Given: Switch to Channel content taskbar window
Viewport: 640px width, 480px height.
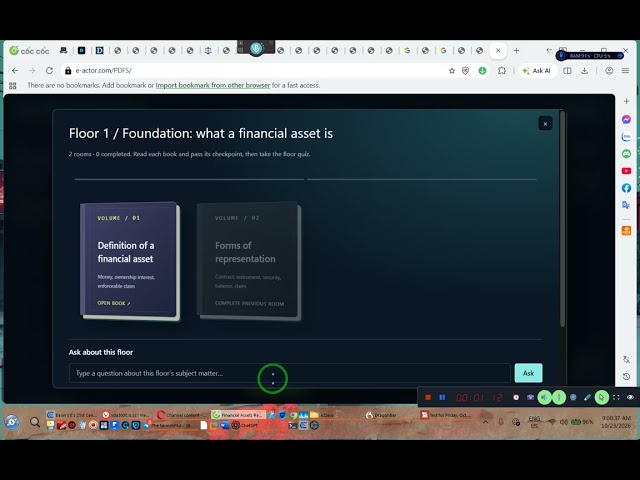Looking at the screenshot, I should coord(182,415).
